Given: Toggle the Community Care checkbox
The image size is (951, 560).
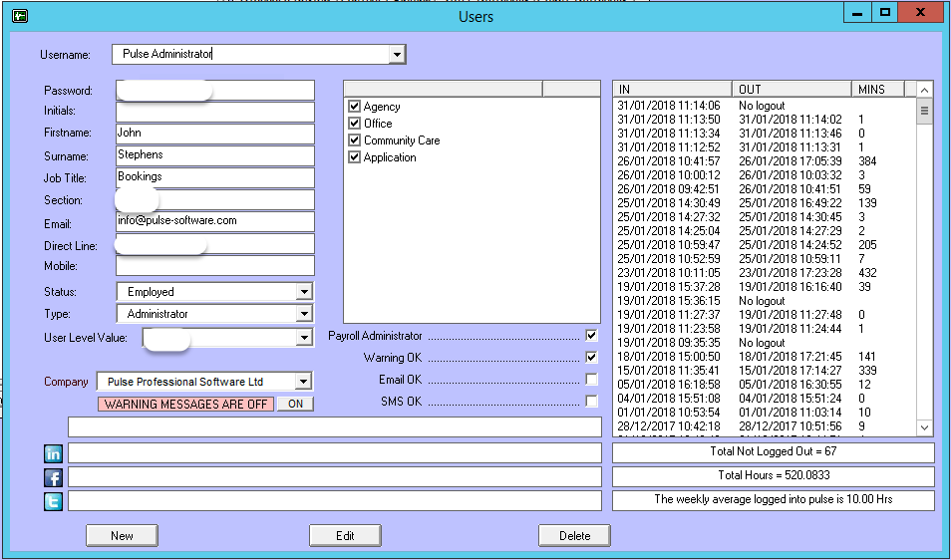Looking at the screenshot, I should pyautogui.click(x=354, y=140).
